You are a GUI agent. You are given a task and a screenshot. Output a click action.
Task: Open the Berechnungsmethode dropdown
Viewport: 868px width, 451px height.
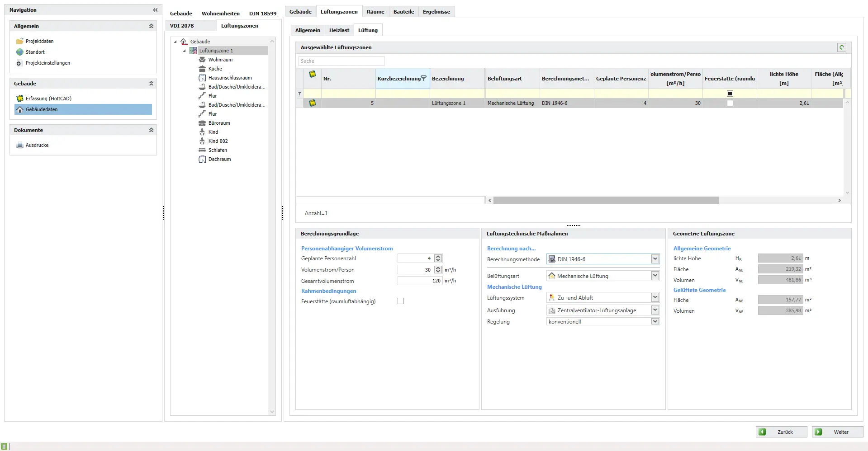[655, 259]
